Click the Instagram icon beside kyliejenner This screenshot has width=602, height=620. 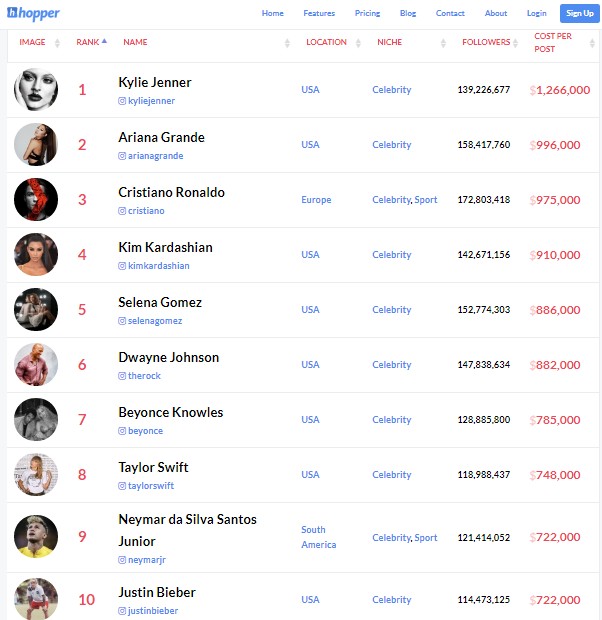[122, 101]
